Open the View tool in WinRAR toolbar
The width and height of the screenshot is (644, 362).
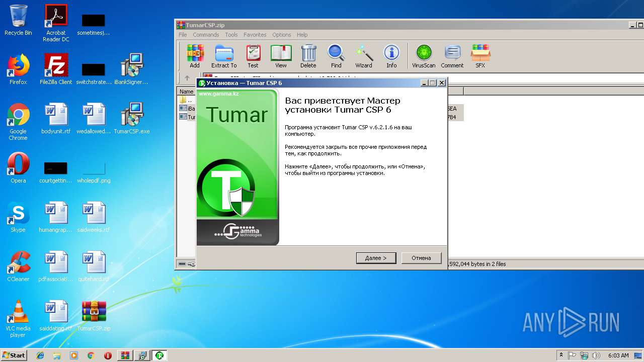coord(281,56)
